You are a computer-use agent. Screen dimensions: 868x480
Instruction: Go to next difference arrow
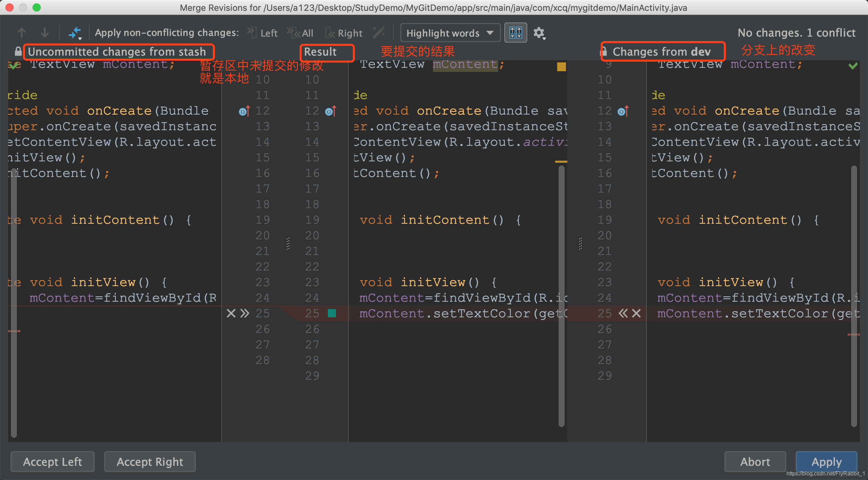44,33
